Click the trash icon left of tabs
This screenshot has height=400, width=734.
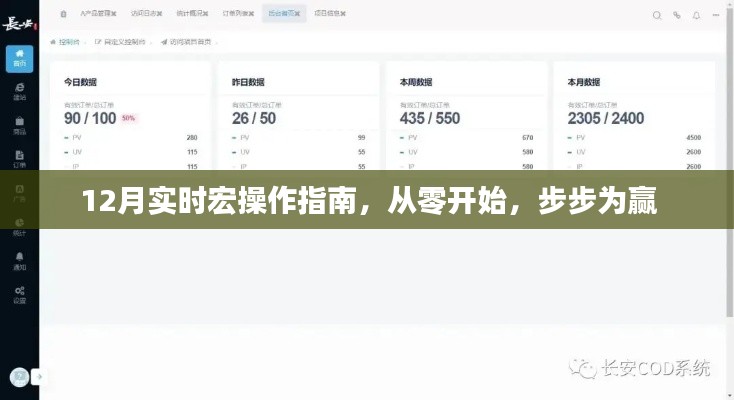pyautogui.click(x=64, y=15)
